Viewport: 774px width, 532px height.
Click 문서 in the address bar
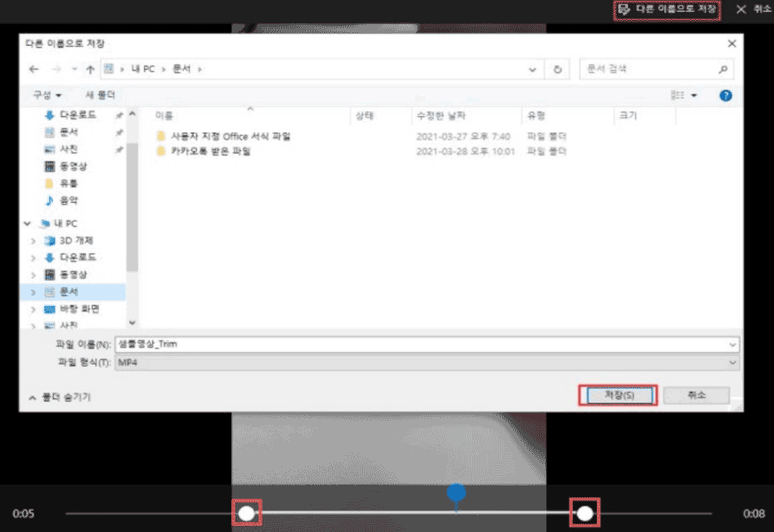(x=181, y=69)
